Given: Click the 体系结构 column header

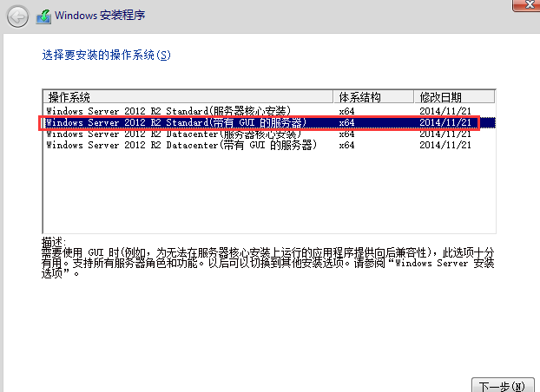Looking at the screenshot, I should pyautogui.click(x=373, y=97).
